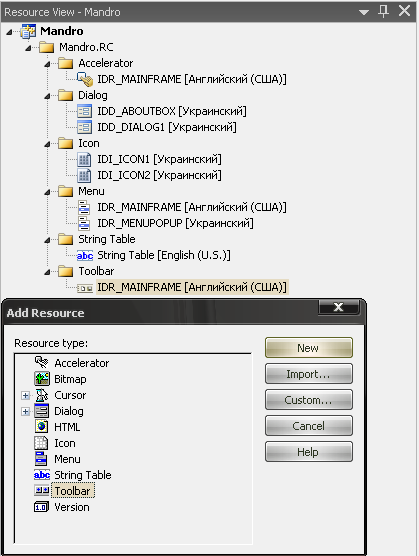Viewport: 419px width, 556px height.
Task: Click the toolbar IDR_MAINFRAME resource icon
Action: click(85, 288)
